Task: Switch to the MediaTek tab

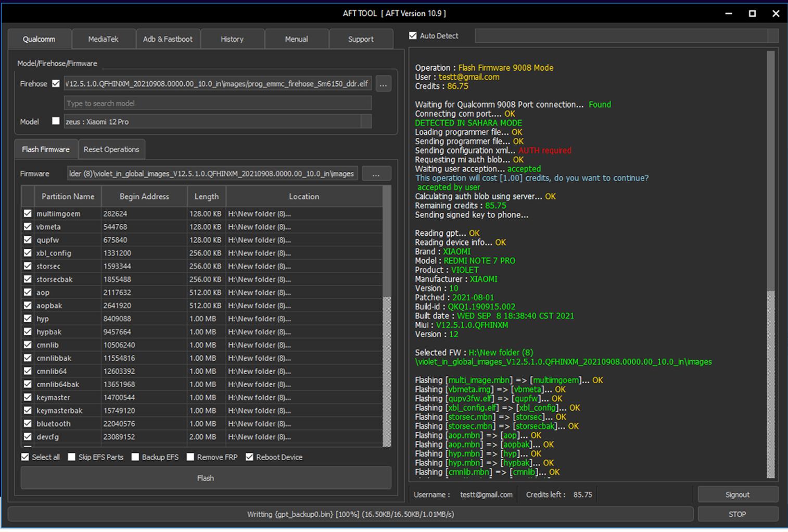Action: [x=103, y=39]
